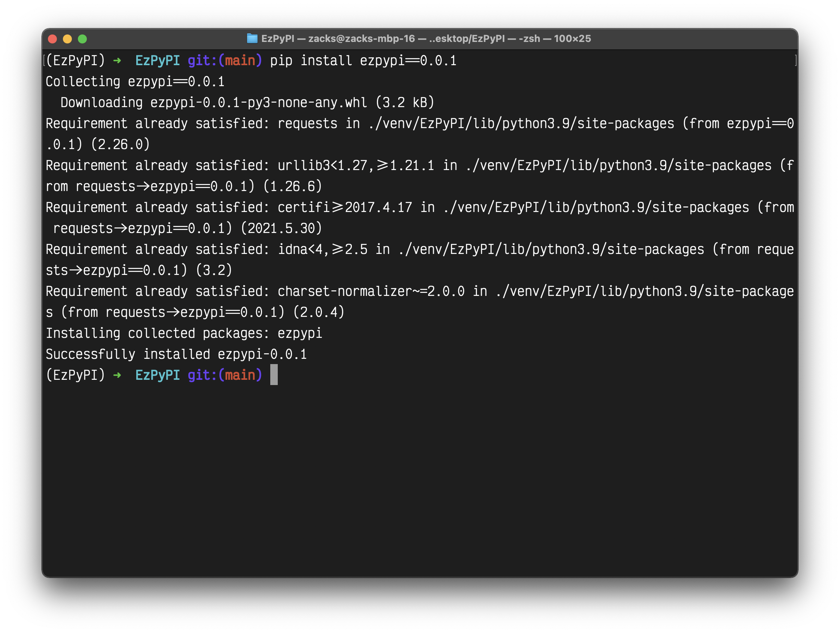Minimize the terminal using the yellow button
The height and width of the screenshot is (633, 840).
point(67,39)
